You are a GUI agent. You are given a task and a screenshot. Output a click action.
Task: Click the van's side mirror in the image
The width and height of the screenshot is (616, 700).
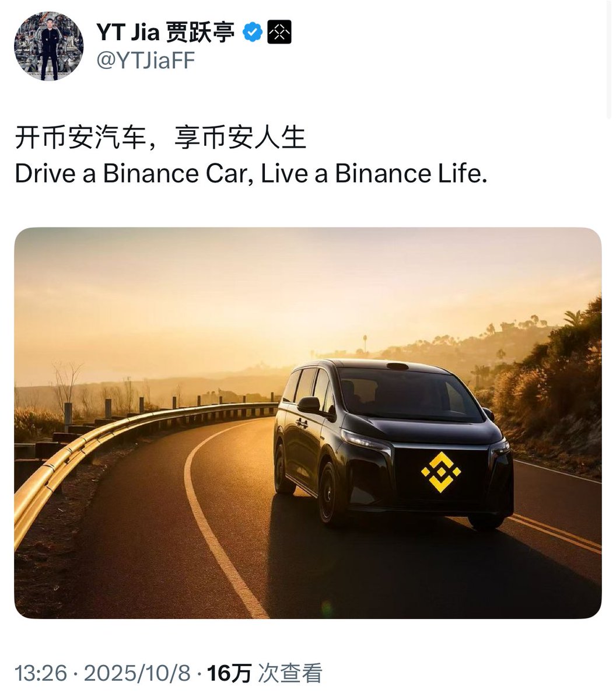pos(309,405)
